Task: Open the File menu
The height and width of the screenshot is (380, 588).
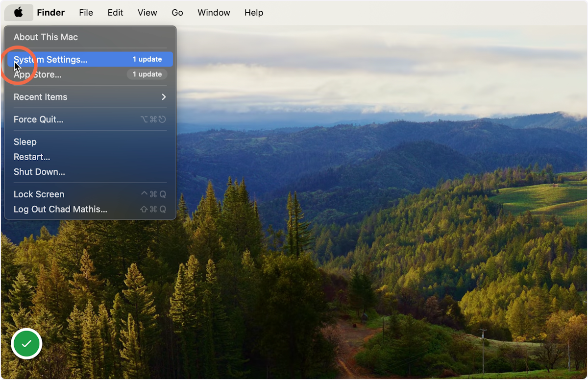Action: 86,12
